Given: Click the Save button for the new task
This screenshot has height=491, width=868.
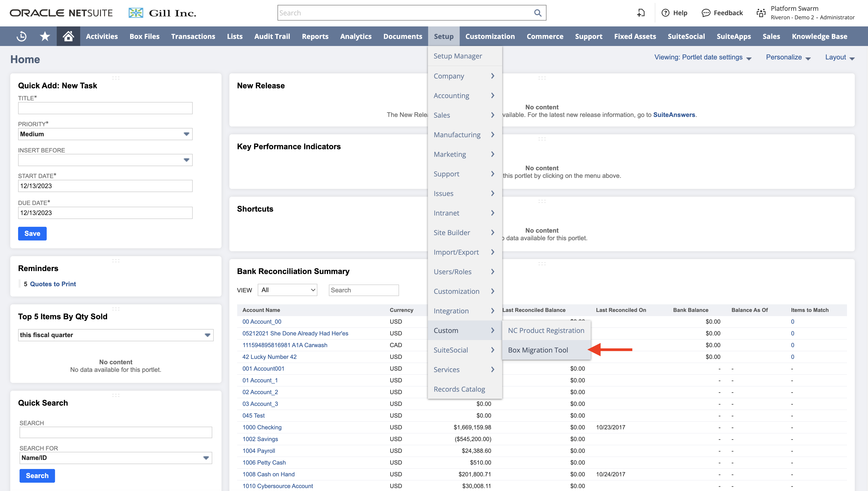Looking at the screenshot, I should coord(32,233).
